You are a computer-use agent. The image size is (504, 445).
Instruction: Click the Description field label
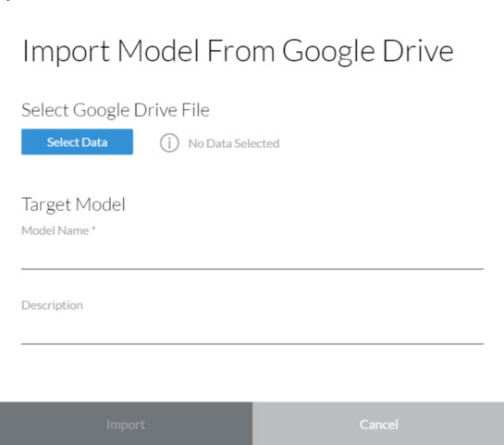coord(52,305)
